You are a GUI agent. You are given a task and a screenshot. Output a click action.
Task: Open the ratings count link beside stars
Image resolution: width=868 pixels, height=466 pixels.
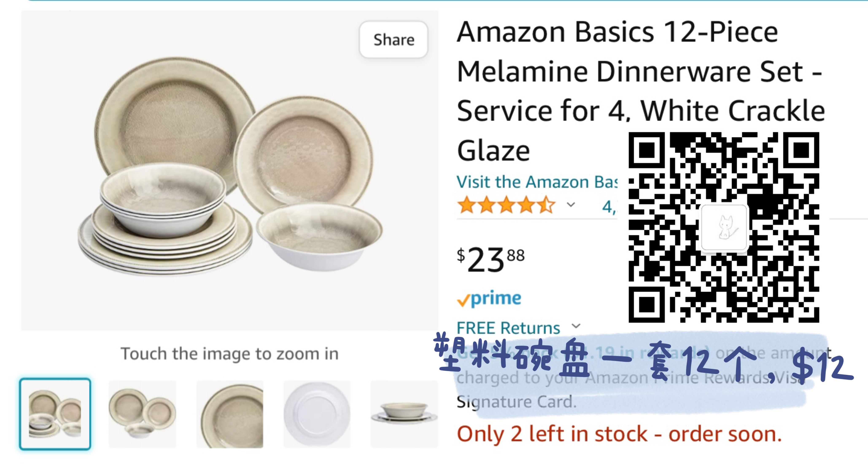[609, 207]
